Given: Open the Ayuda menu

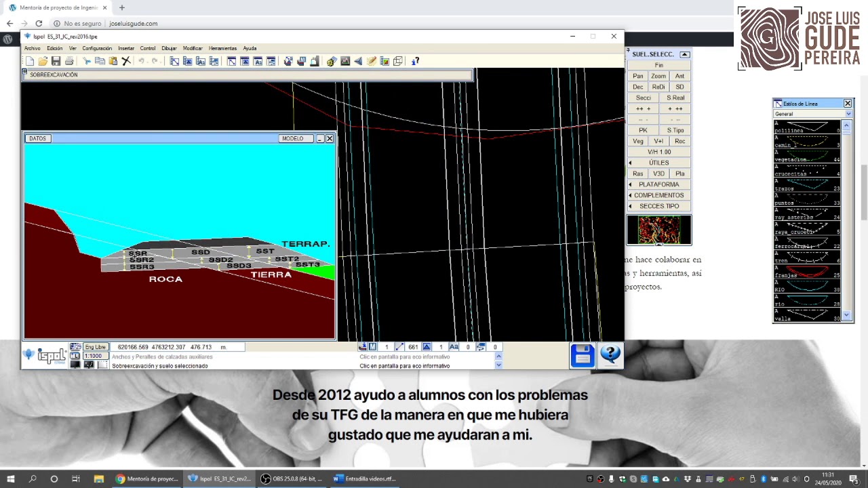Looking at the screenshot, I should pos(250,48).
